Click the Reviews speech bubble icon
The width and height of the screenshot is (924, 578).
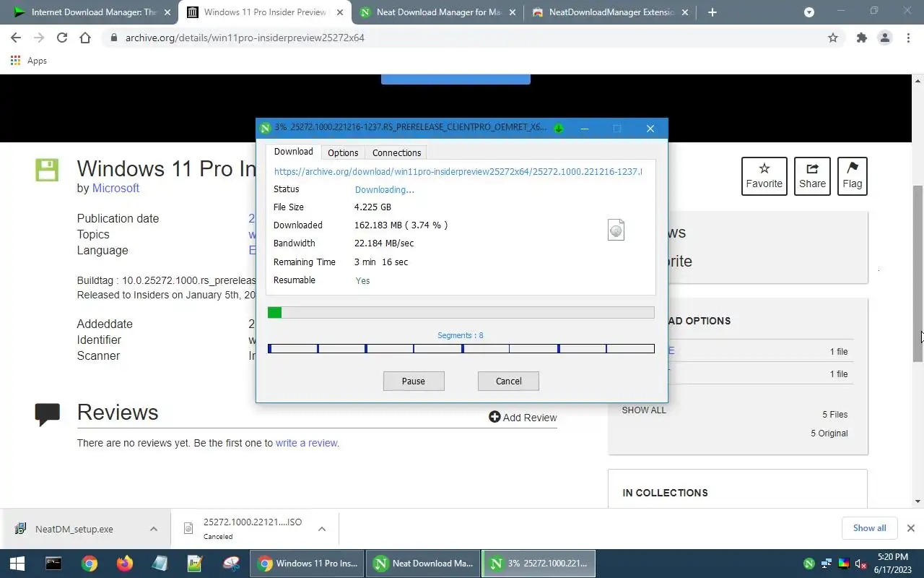coord(48,414)
